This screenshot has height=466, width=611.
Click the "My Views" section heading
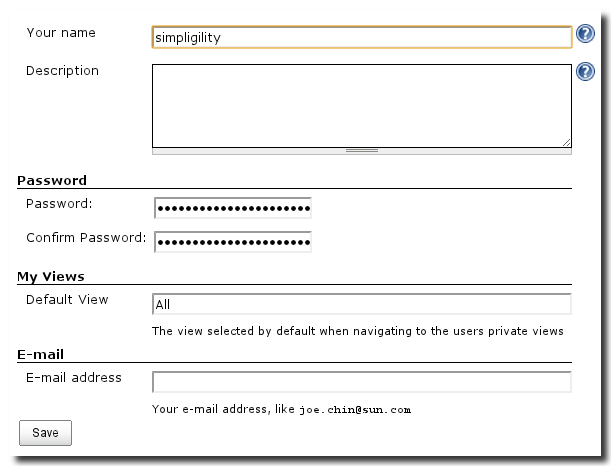point(51,276)
